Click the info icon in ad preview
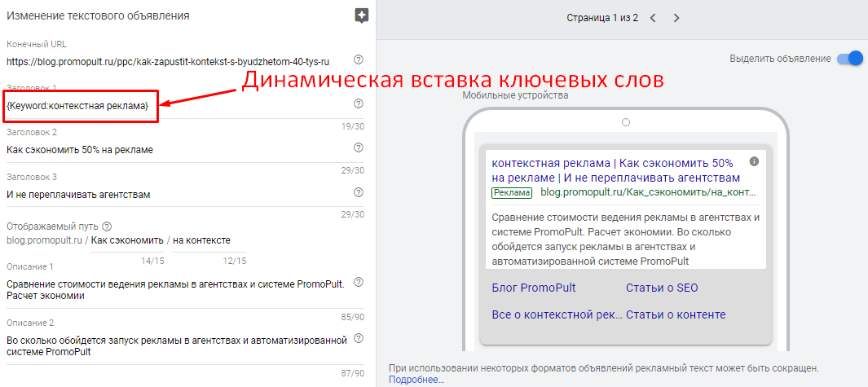Image resolution: width=868 pixels, height=387 pixels. tap(754, 161)
